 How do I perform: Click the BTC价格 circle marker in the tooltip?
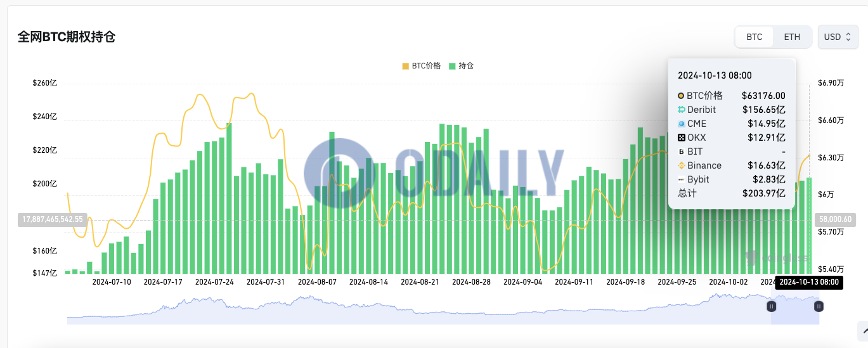click(x=682, y=96)
